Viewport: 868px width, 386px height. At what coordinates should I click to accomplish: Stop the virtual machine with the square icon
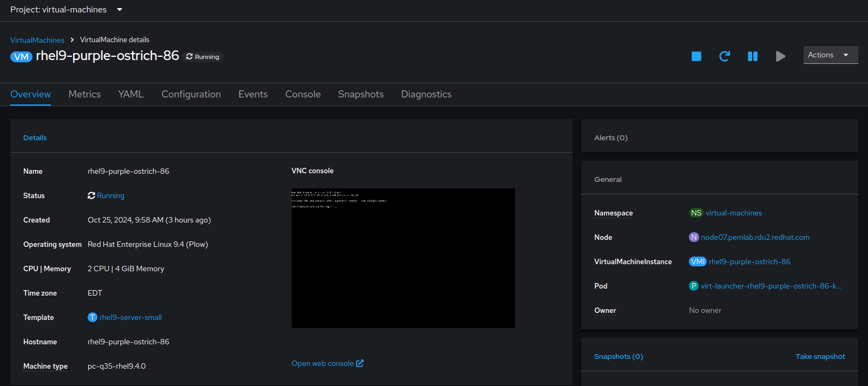tap(696, 56)
